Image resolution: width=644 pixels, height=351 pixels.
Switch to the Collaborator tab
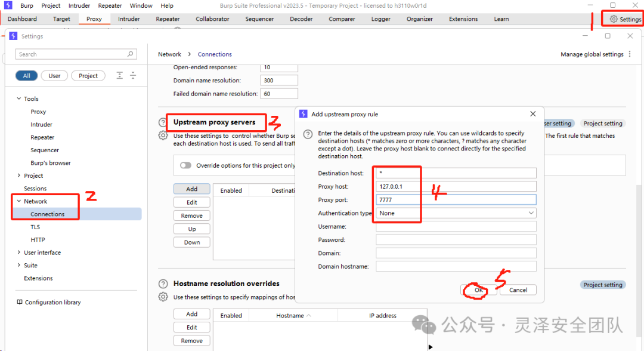point(212,19)
